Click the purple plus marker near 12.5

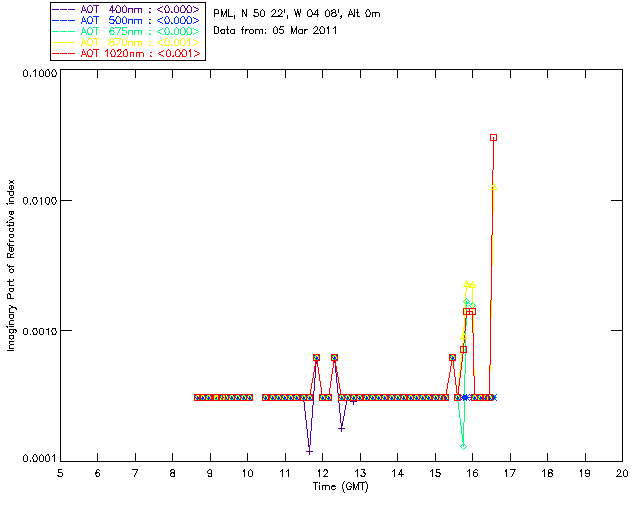[342, 429]
